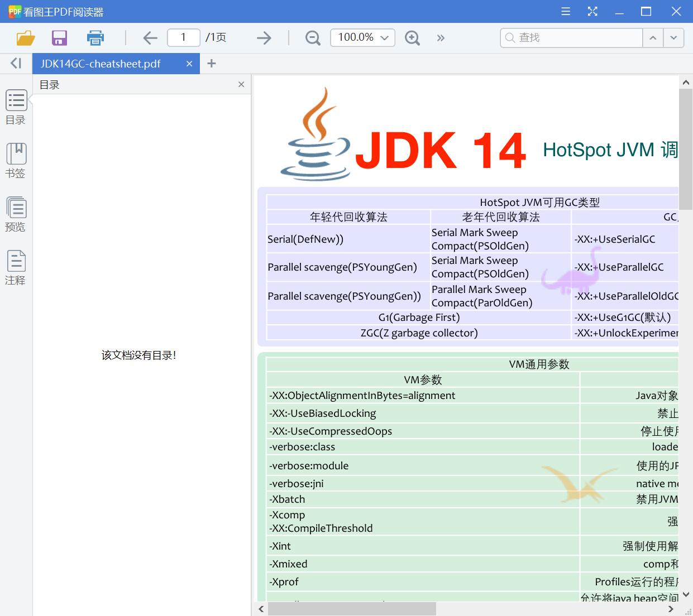This screenshot has width=693, height=616.
Task: Click the VM参数 column header
Action: click(x=423, y=380)
